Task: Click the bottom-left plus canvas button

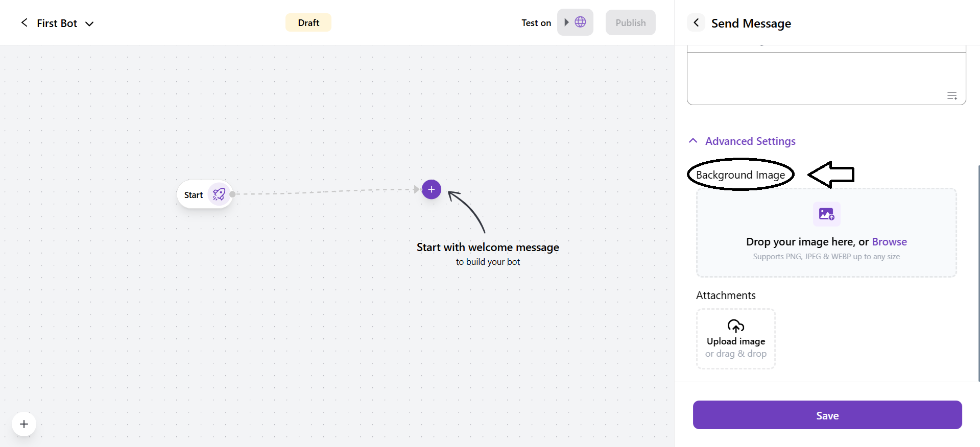Action: click(24, 424)
